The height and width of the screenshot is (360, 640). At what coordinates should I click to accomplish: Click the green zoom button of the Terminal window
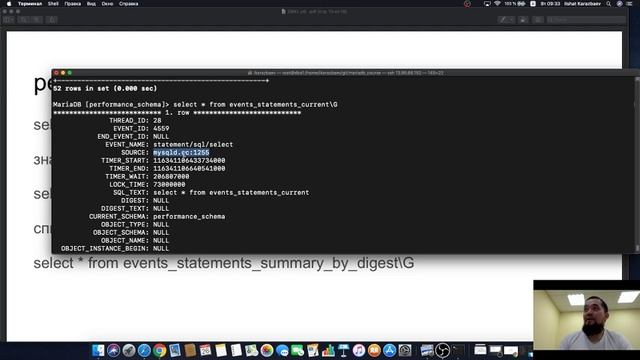(x=70, y=73)
